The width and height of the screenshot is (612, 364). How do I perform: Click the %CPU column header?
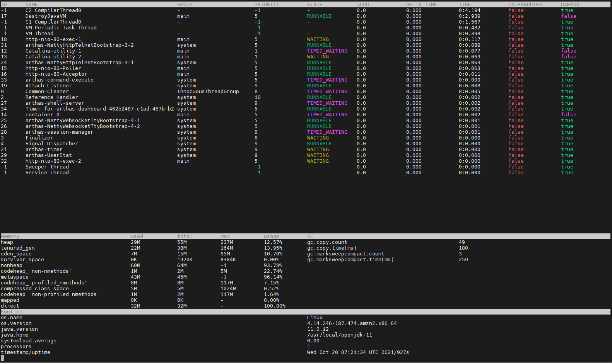363,5
